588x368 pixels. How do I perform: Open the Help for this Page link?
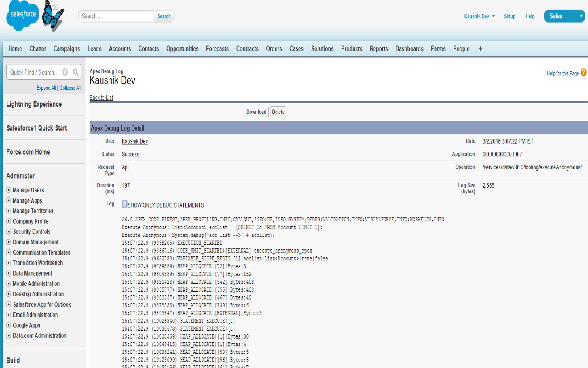click(563, 73)
